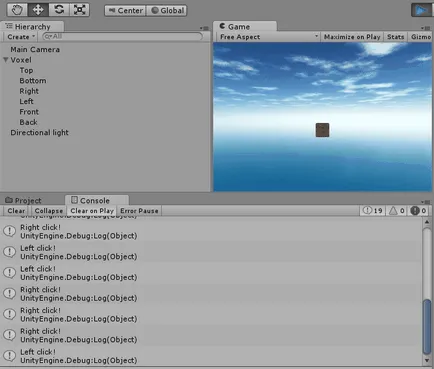Click the Hierarchy search field
The height and width of the screenshot is (369, 434).
pyautogui.click(x=123, y=36)
